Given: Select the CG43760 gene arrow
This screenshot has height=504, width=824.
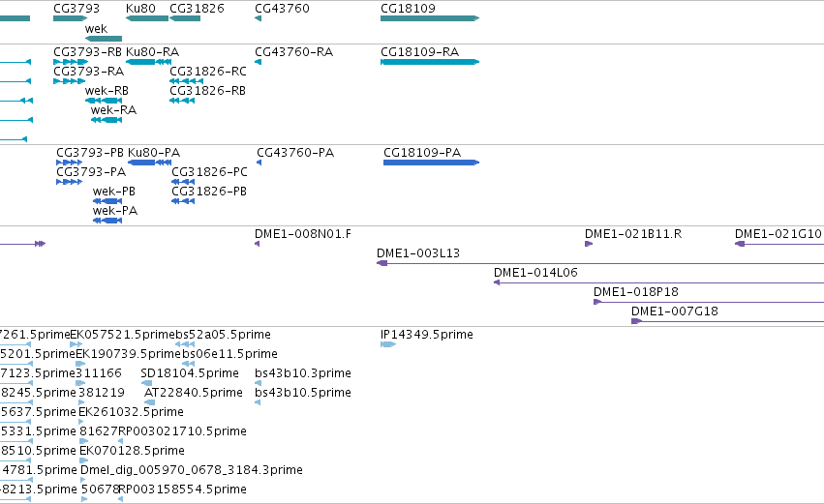Looking at the screenshot, I should coord(258,18).
